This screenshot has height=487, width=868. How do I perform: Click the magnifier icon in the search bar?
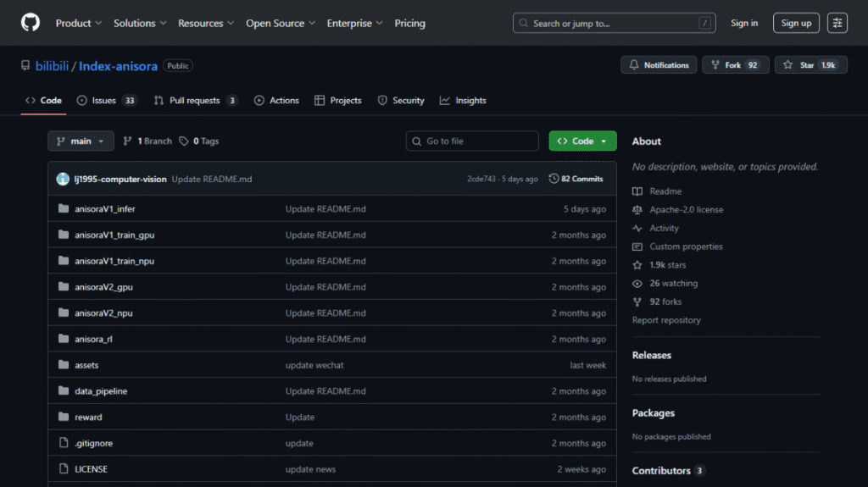[x=523, y=23]
